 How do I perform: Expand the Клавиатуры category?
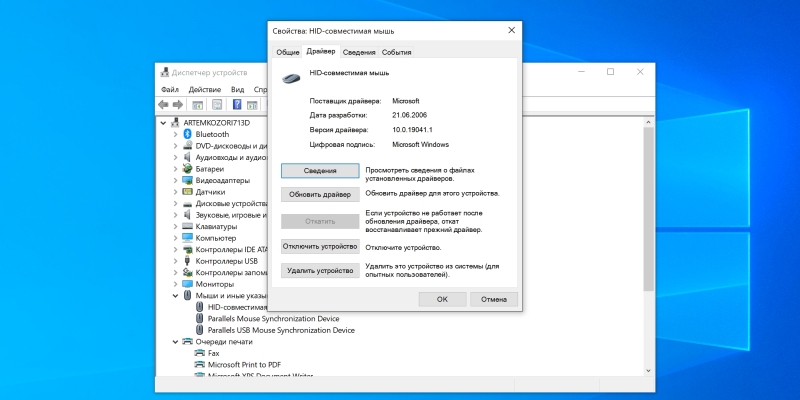tap(175, 227)
